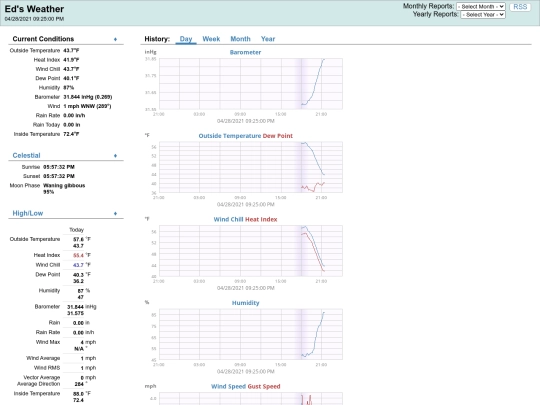Collapse the High/Low panel diamond

[x=115, y=214]
